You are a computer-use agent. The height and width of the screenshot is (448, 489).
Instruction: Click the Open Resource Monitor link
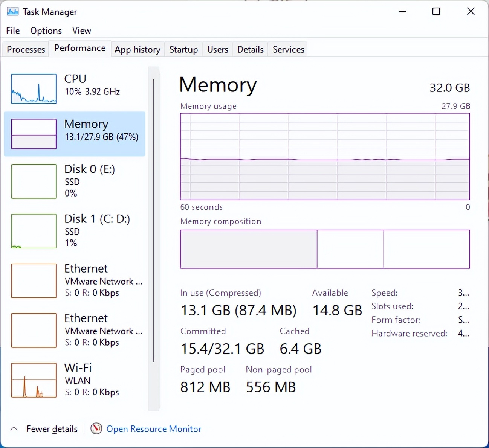point(154,429)
